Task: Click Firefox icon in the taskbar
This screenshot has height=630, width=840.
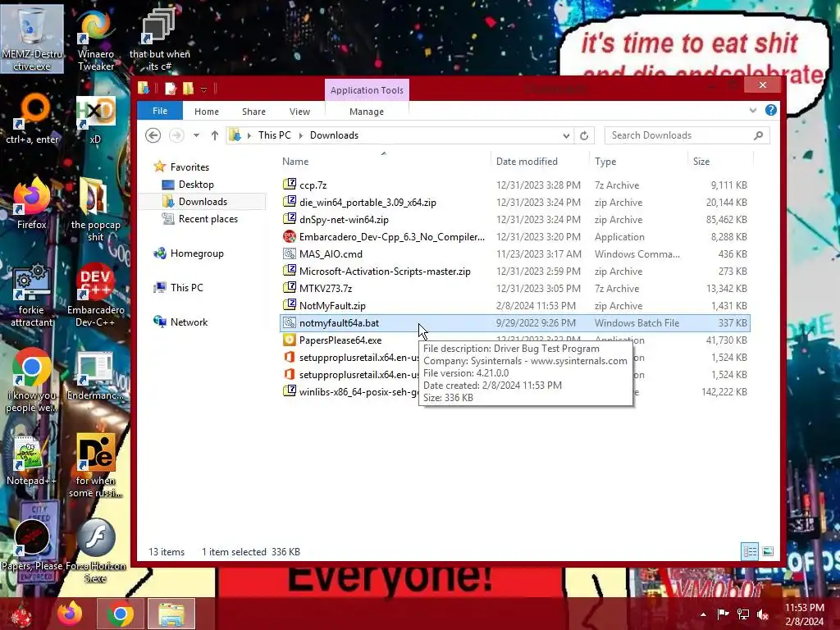Action: [x=71, y=614]
